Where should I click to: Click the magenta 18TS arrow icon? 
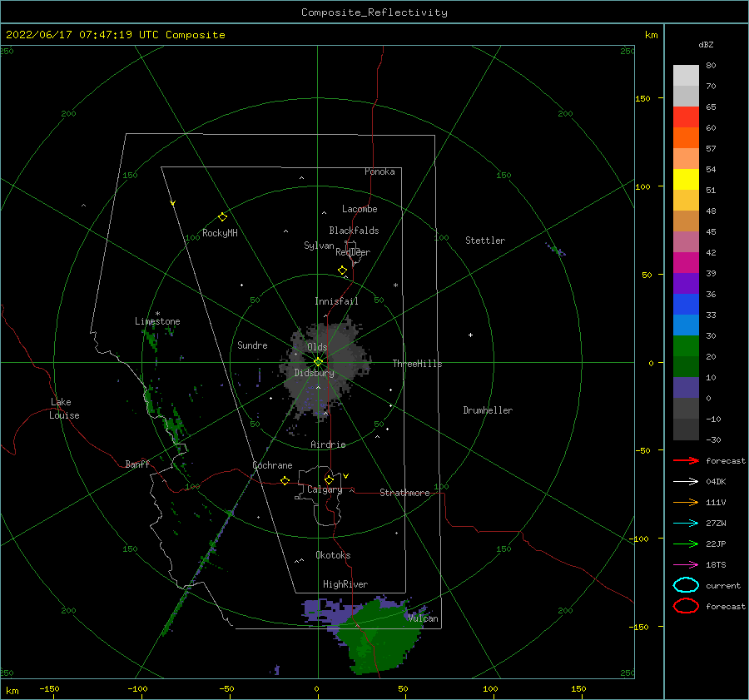pyautogui.click(x=686, y=565)
